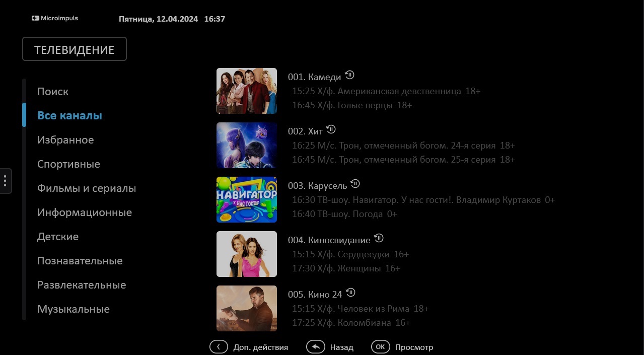Screen dimensions: 644x355
Task: Select the Информационные category
Action: (85, 212)
